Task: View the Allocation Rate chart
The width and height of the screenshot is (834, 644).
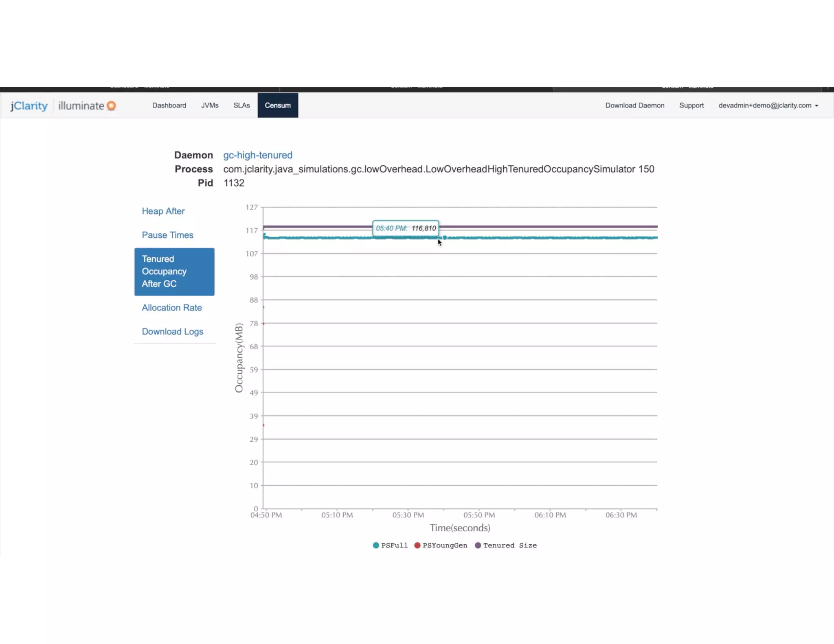Action: 171,308
